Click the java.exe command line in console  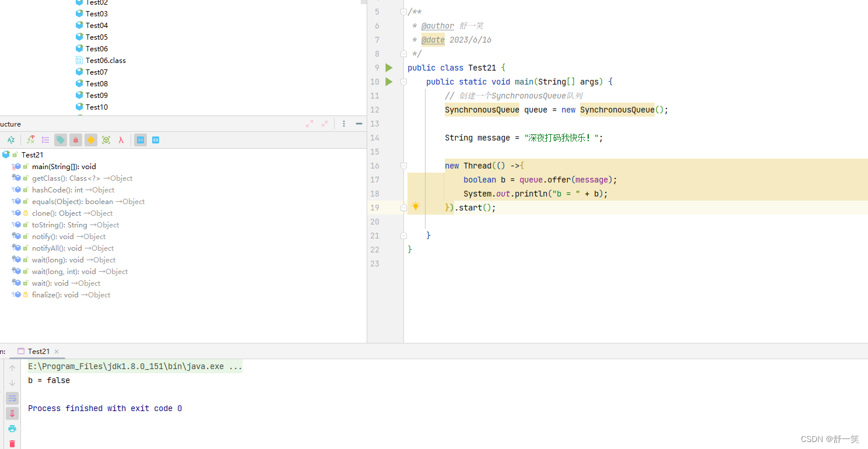pos(135,367)
